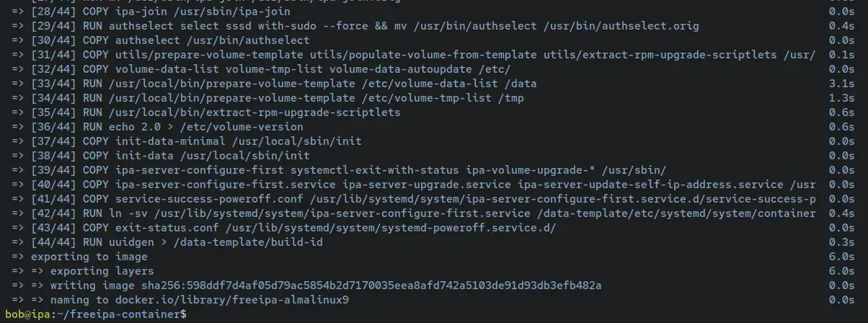
Task: Click the [43/44] COPY exit-status.conf line
Action: pyautogui.click(x=293, y=228)
